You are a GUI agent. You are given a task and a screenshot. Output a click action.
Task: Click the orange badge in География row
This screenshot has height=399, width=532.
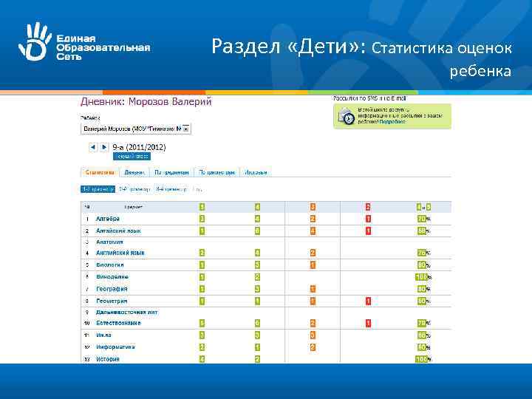(x=313, y=289)
